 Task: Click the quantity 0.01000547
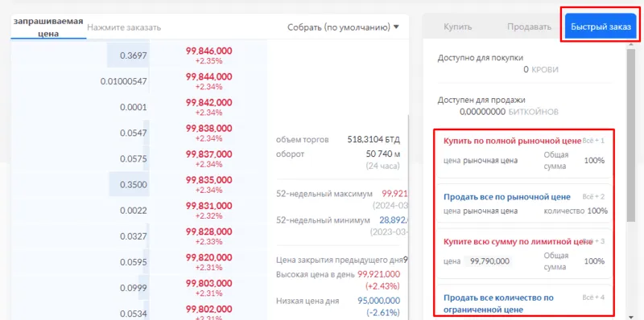[124, 81]
